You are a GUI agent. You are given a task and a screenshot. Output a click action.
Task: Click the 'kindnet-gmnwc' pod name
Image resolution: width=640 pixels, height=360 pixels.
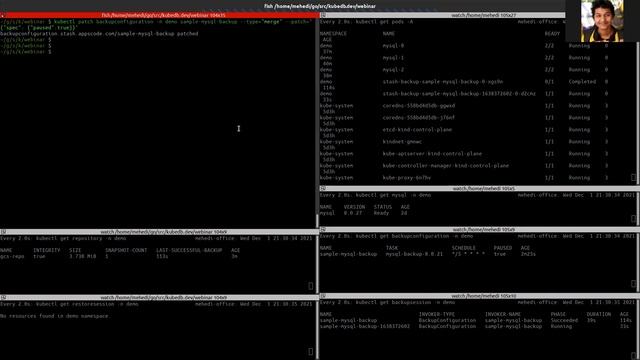402,142
